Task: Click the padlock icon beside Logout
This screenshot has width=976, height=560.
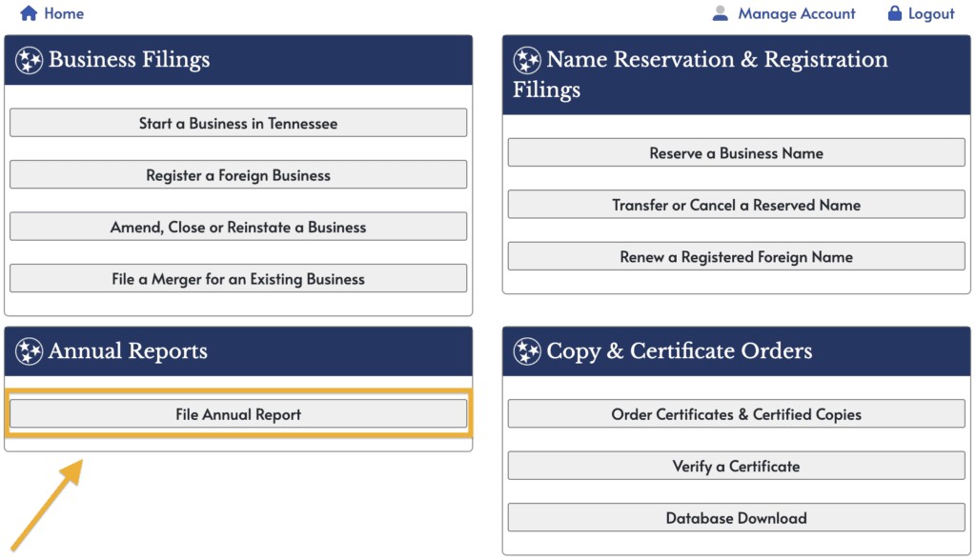Action: coord(894,13)
